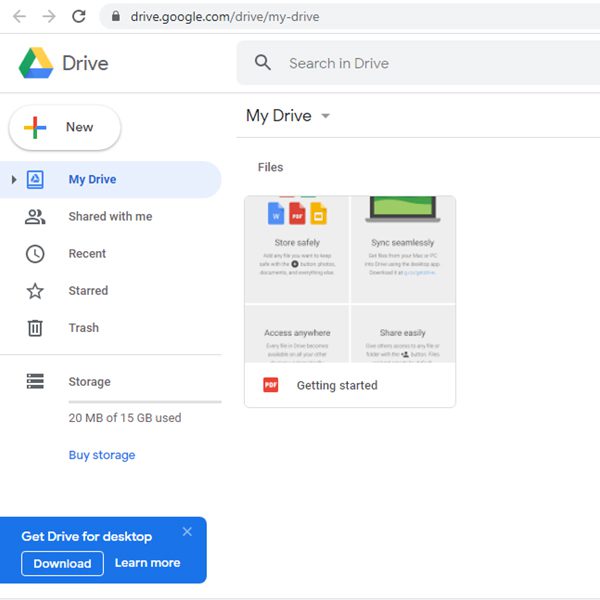Click the browser back arrow
Screen dimensions: 600x600
click(19, 16)
